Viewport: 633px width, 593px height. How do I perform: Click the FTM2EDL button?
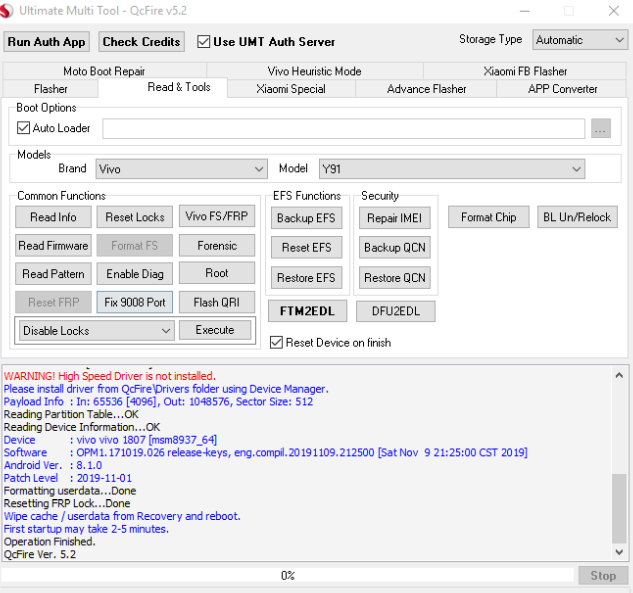(307, 311)
